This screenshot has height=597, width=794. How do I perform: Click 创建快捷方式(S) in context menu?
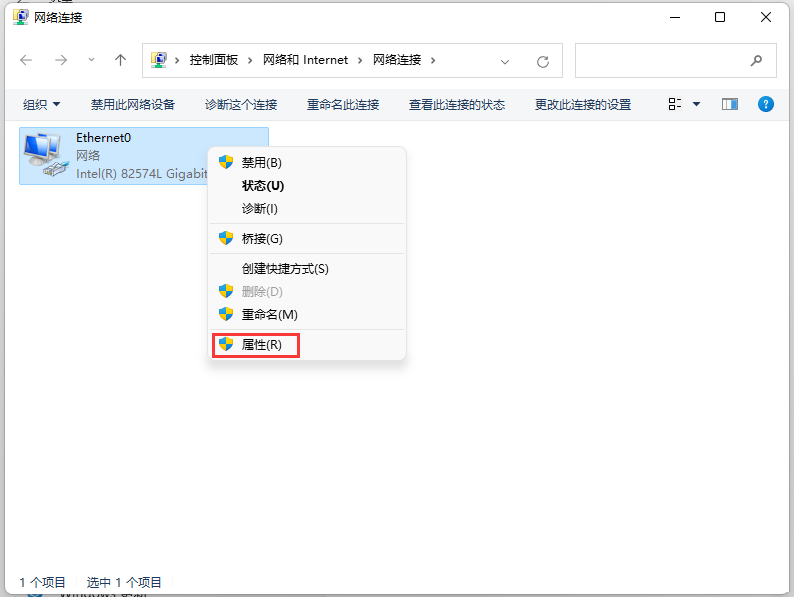[285, 268]
